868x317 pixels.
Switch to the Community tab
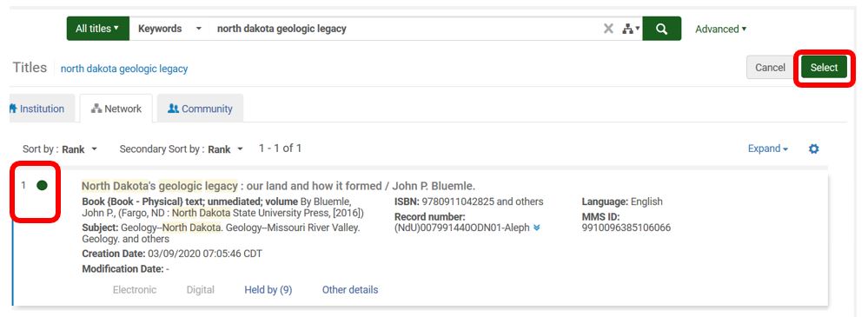(200, 109)
